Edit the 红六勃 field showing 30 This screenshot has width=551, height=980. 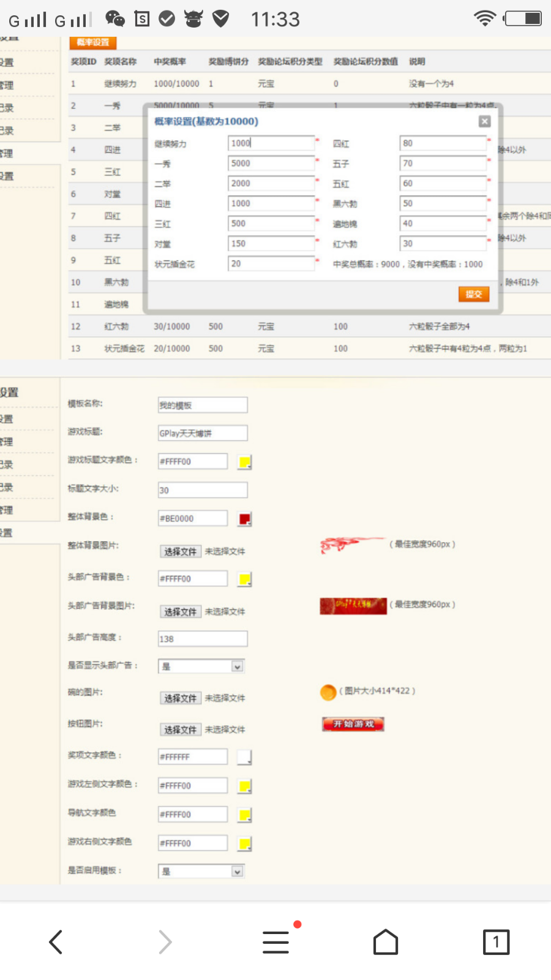point(443,243)
